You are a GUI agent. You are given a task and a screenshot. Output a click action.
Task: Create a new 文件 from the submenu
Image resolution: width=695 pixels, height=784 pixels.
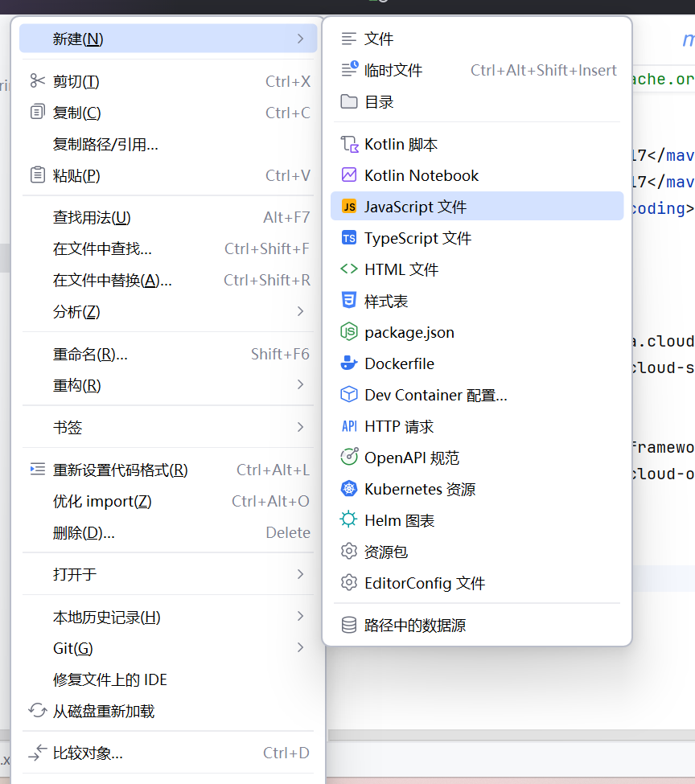477,39
